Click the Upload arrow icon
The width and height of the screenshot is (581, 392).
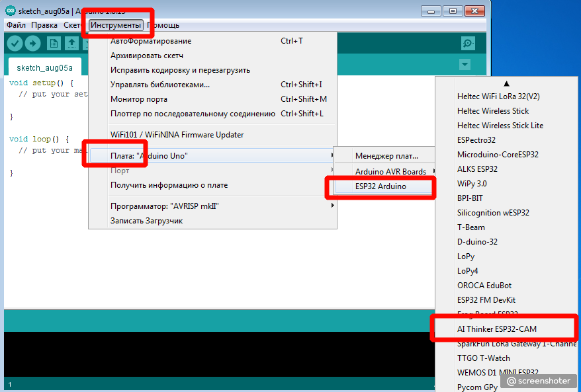tap(32, 44)
